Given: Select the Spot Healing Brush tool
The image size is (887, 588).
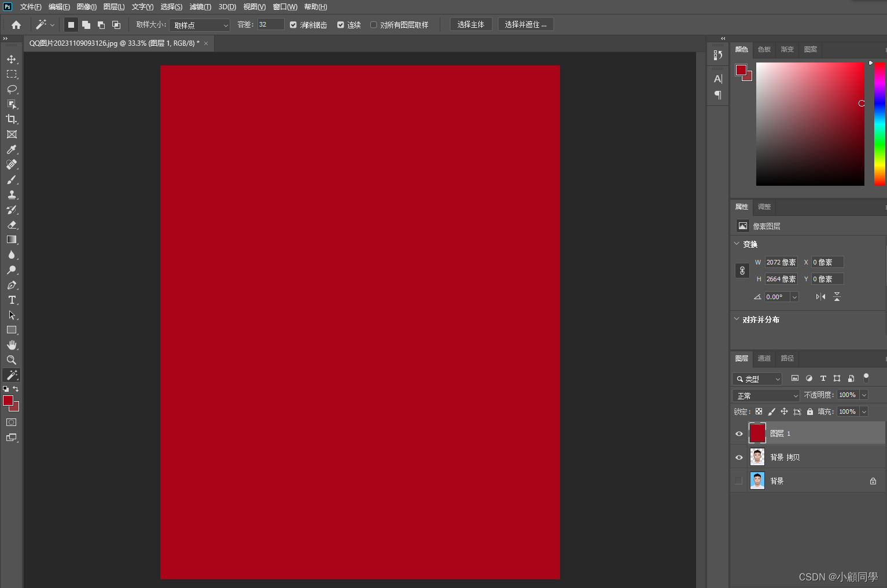Looking at the screenshot, I should click(12, 164).
